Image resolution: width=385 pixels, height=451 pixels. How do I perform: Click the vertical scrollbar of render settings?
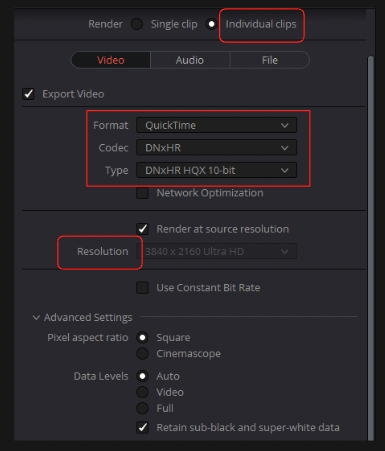(x=370, y=248)
